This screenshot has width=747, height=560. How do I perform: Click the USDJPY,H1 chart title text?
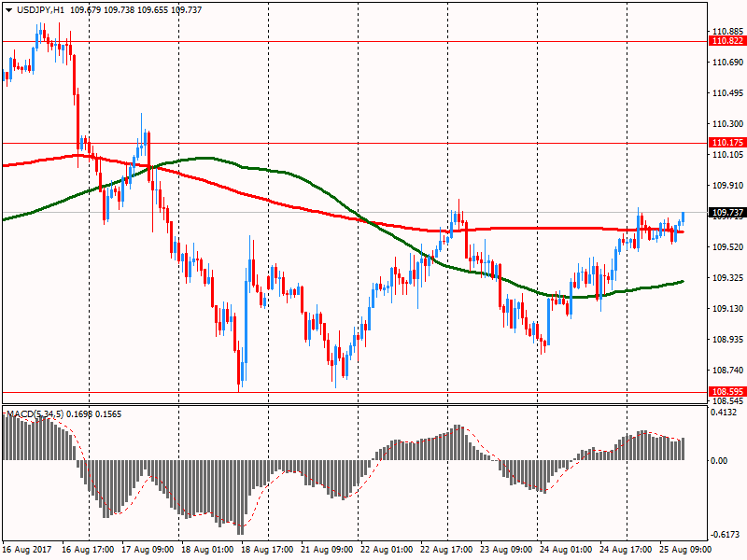click(40, 10)
